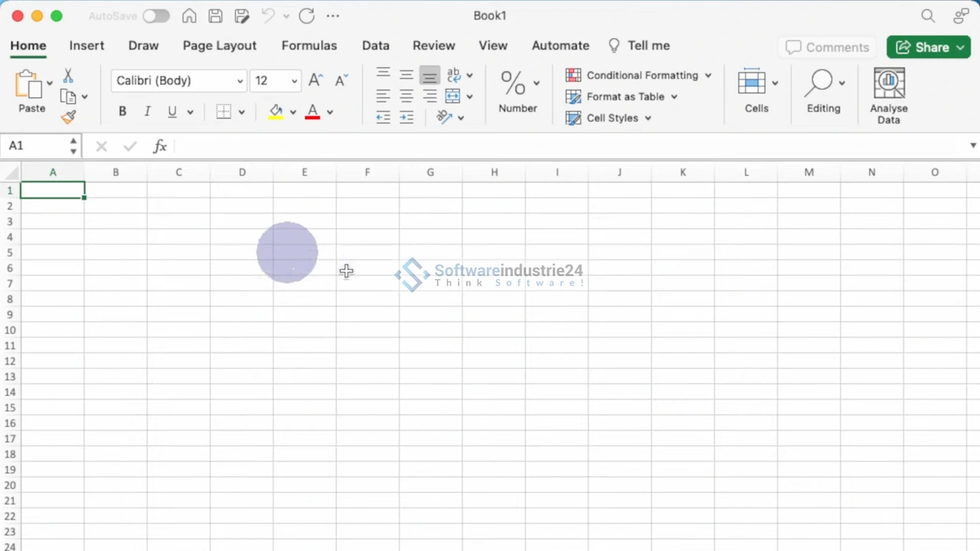Click the green Share button

pos(928,47)
